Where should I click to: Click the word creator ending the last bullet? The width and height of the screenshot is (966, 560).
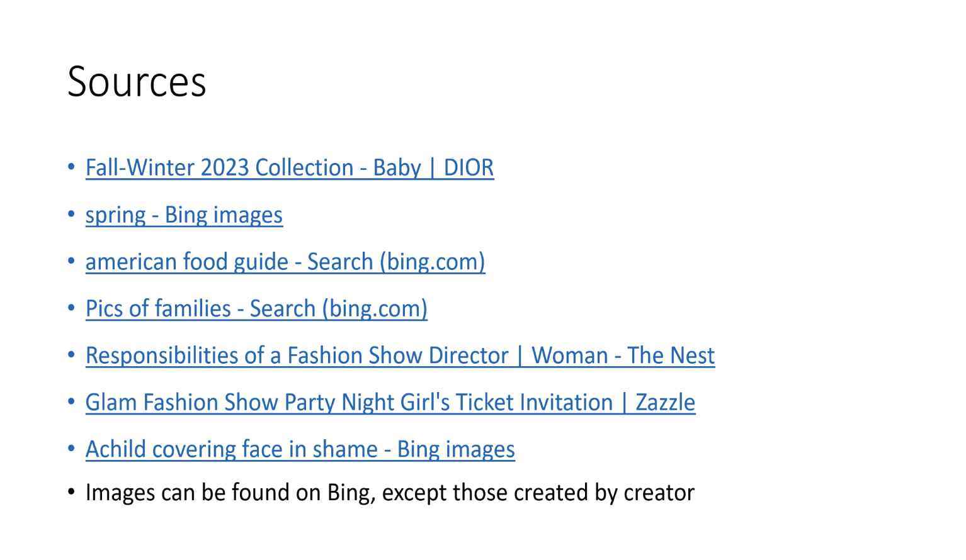[659, 493]
